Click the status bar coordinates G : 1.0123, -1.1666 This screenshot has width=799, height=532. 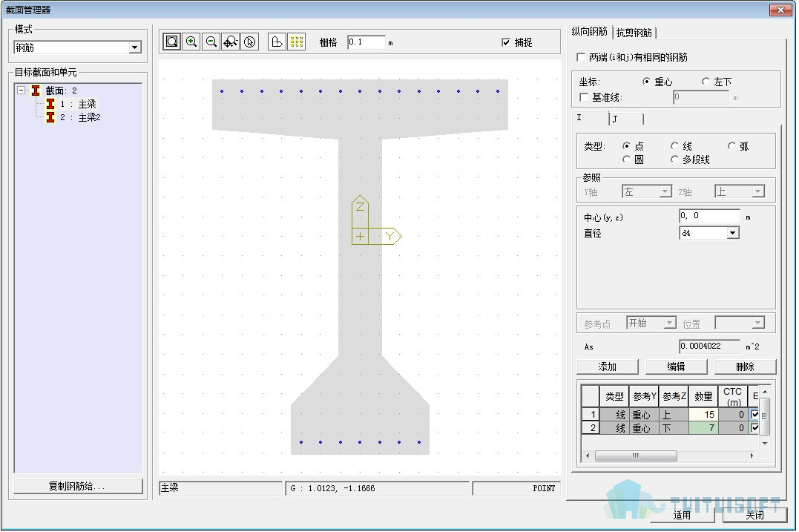click(333, 488)
